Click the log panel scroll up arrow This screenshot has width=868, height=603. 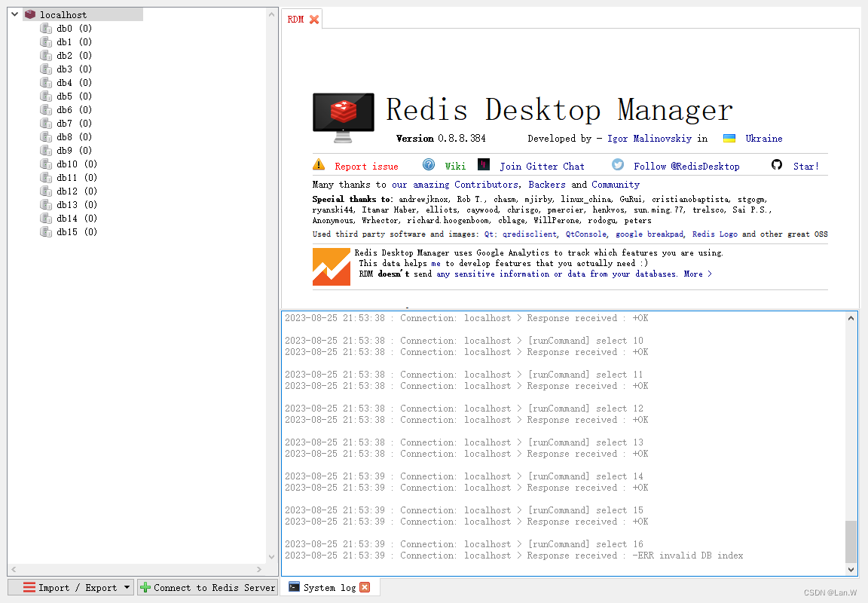point(851,318)
